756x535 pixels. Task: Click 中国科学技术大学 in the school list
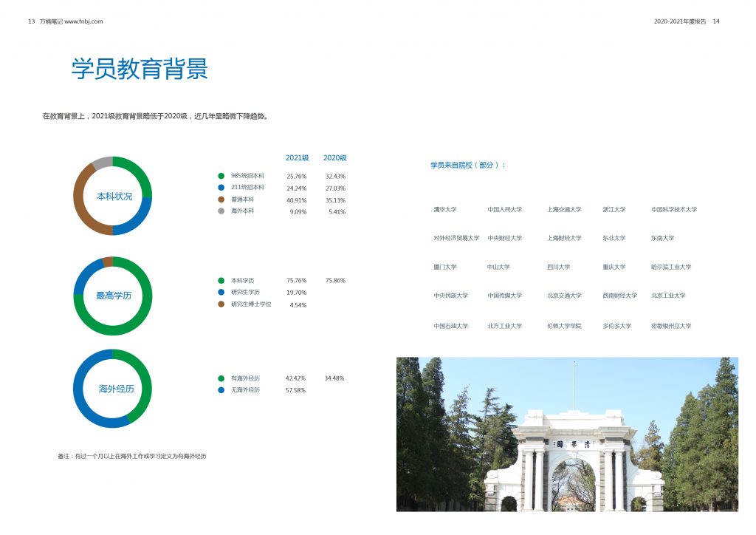click(x=674, y=209)
